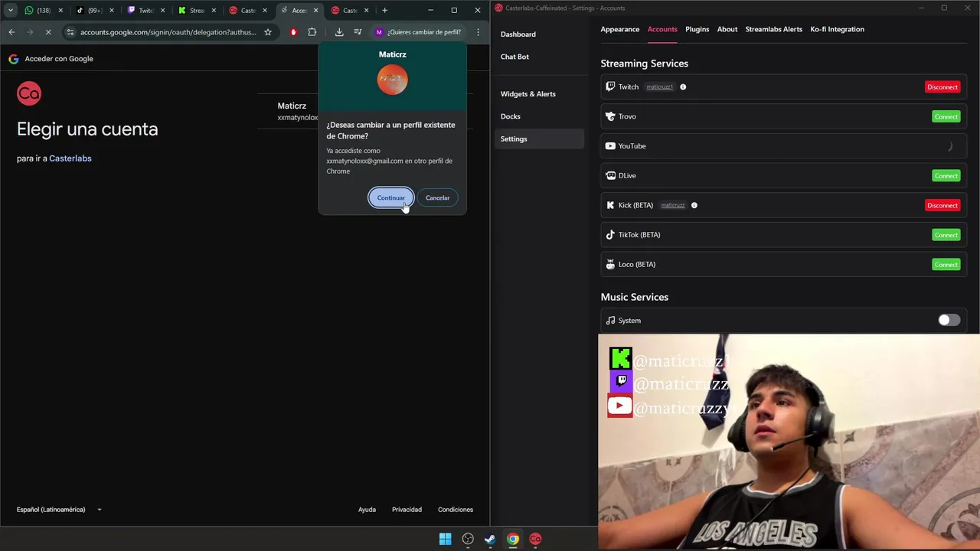Click Chrome back navigation arrow

coord(11,32)
